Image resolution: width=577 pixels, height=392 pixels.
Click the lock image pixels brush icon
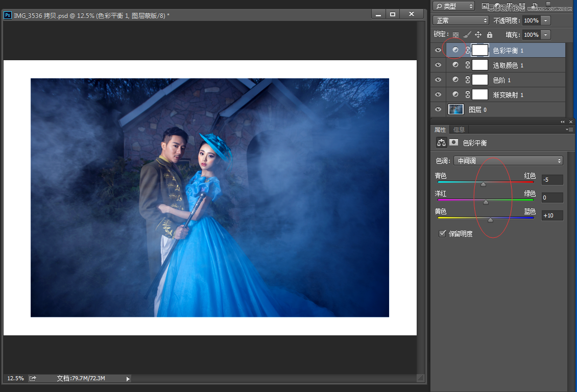click(467, 35)
